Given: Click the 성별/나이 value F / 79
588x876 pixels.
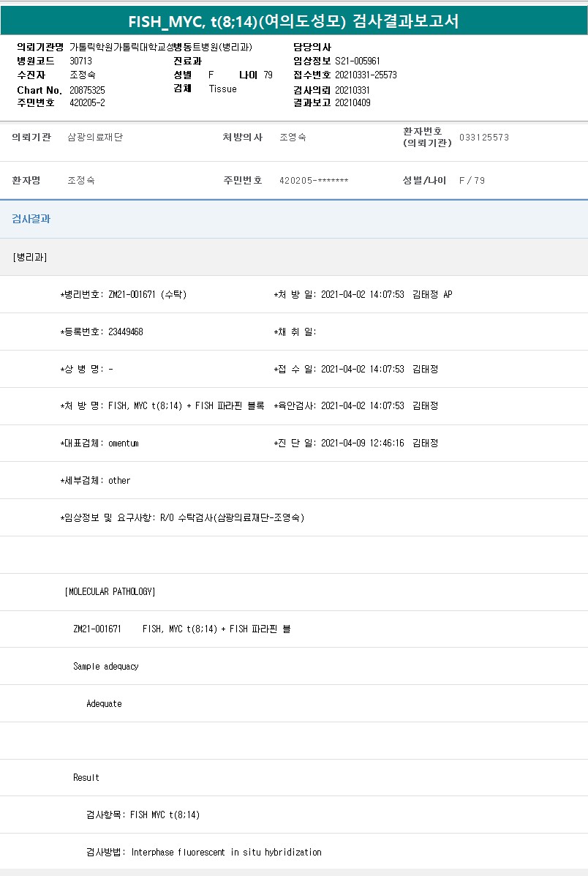Looking at the screenshot, I should (x=472, y=181).
